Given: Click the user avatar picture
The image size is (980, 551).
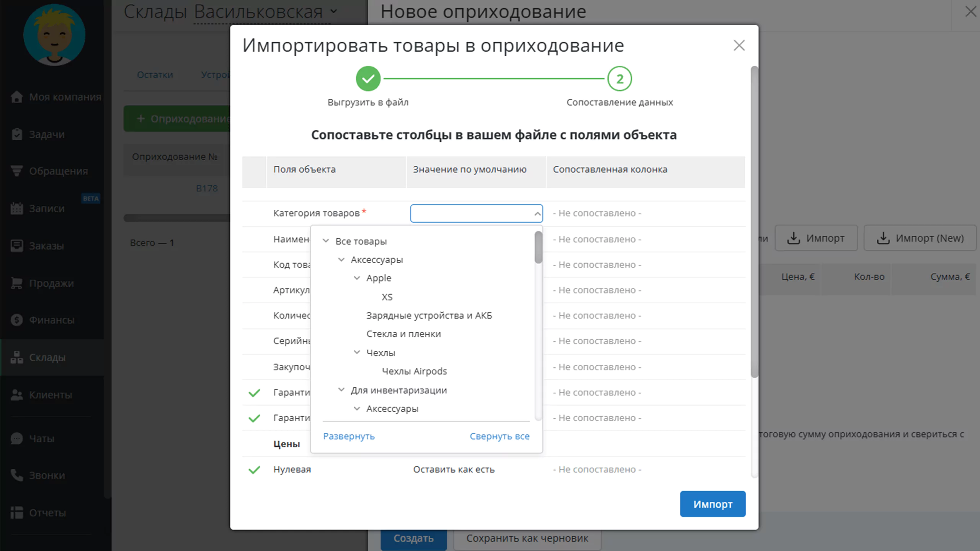Looking at the screenshot, I should pyautogui.click(x=54, y=35).
